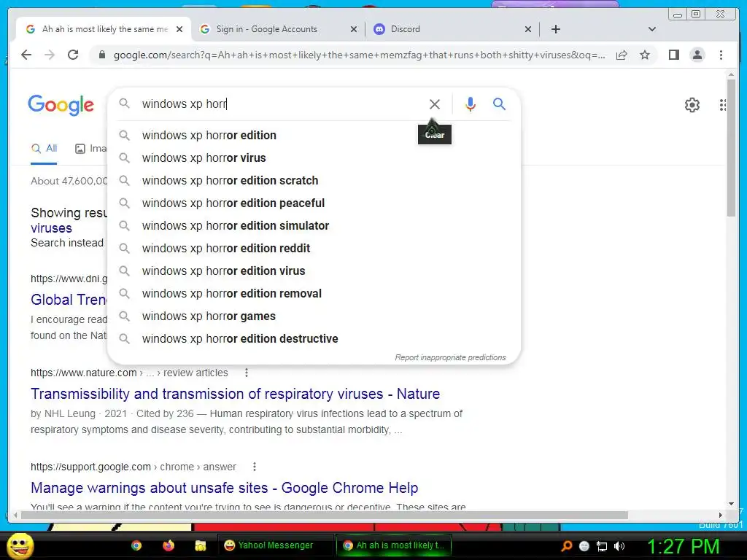Open new tab with plus button
747x560 pixels.
555,29
